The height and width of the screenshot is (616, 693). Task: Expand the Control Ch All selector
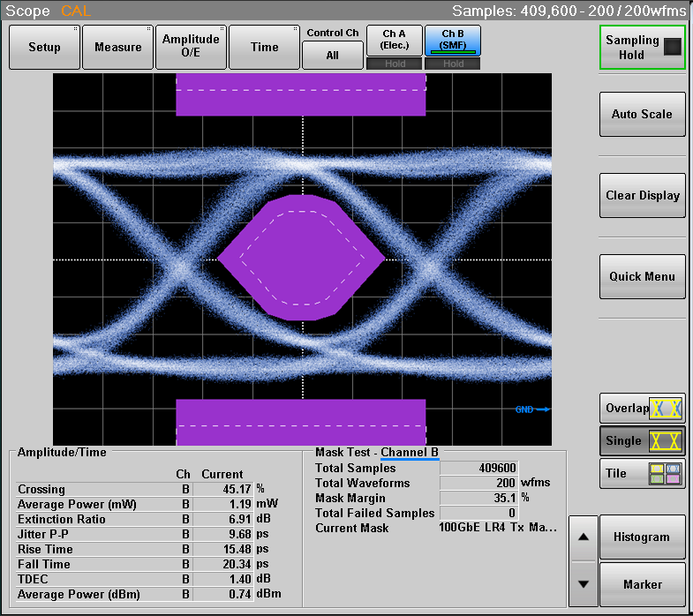pyautogui.click(x=332, y=55)
